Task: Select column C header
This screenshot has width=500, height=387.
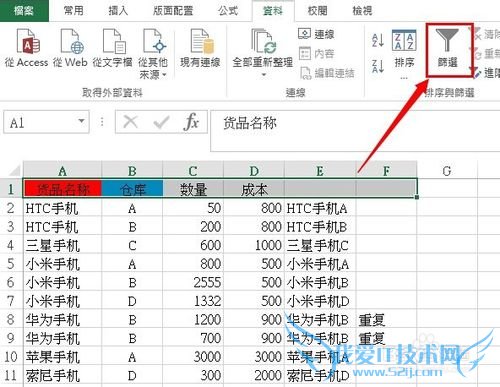Action: pyautogui.click(x=193, y=171)
